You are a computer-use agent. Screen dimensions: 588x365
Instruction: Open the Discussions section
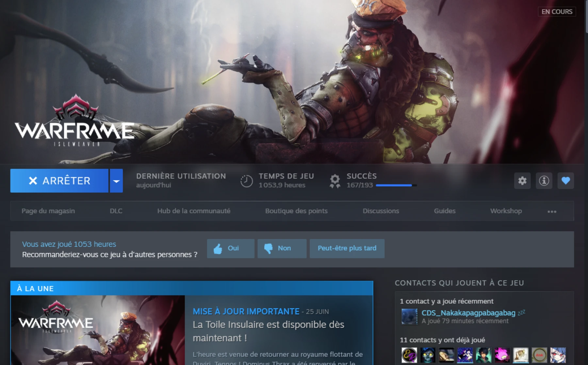tap(381, 211)
